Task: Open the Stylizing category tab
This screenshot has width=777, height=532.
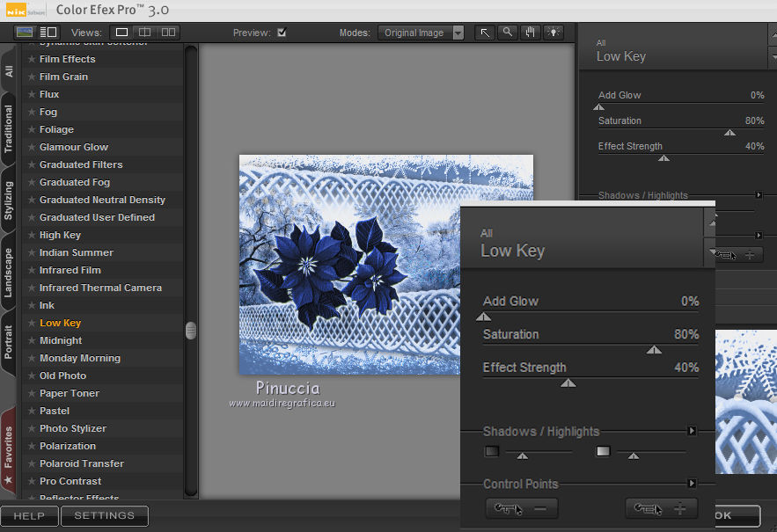Action: click(9, 200)
